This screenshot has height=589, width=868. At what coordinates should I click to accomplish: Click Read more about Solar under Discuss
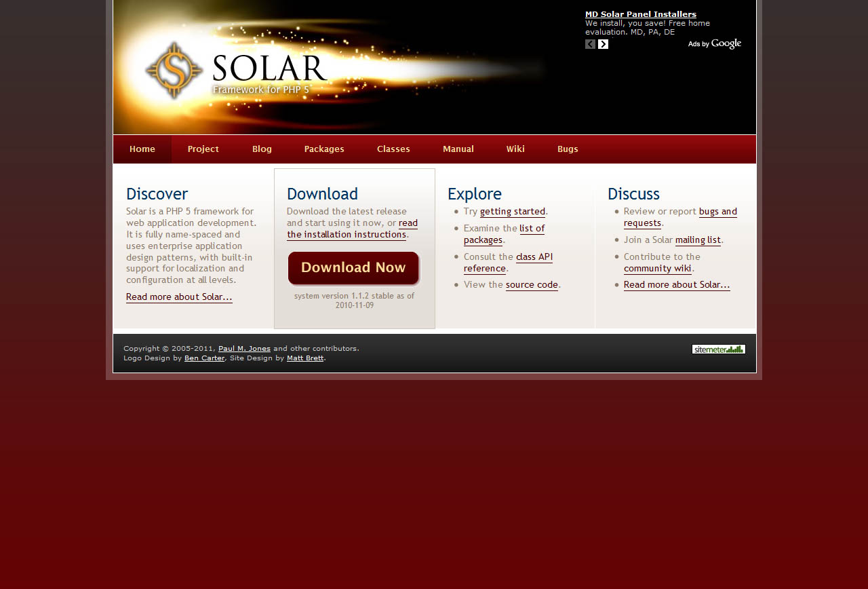[677, 285]
